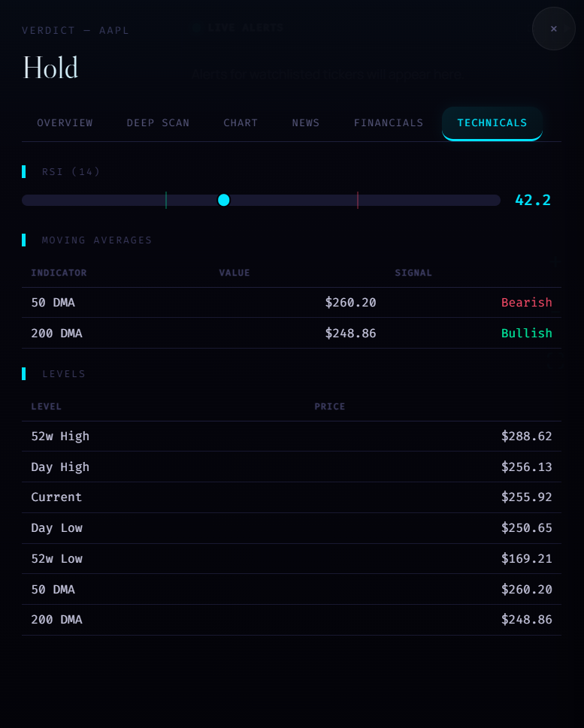Click the Signal column header
Viewport: 584px width, 728px height.
[413, 273]
